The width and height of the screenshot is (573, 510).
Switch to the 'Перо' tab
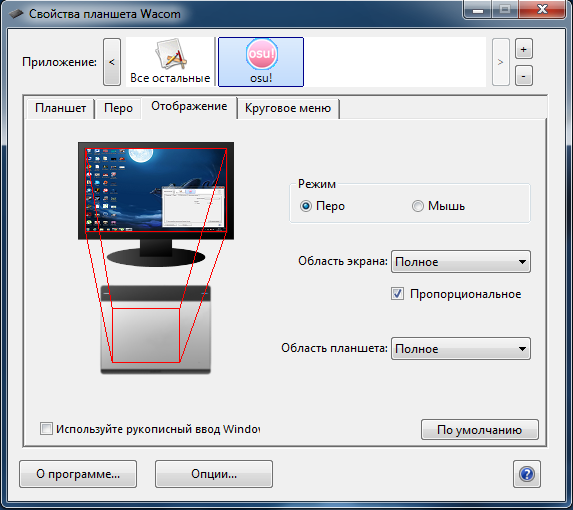coord(118,108)
